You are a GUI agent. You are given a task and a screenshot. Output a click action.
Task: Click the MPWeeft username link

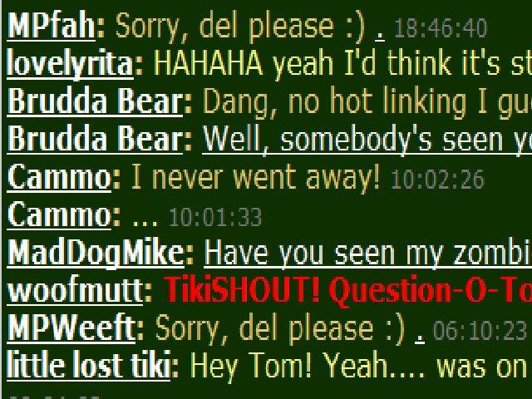(x=71, y=328)
